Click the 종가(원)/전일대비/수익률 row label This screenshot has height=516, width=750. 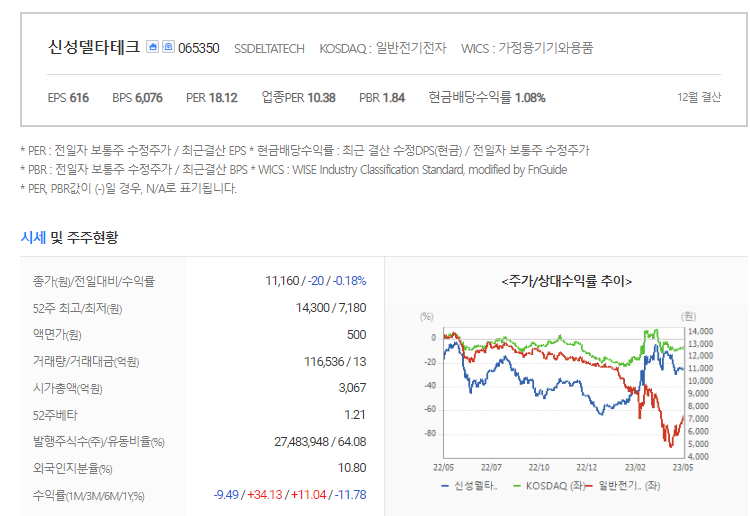click(94, 281)
